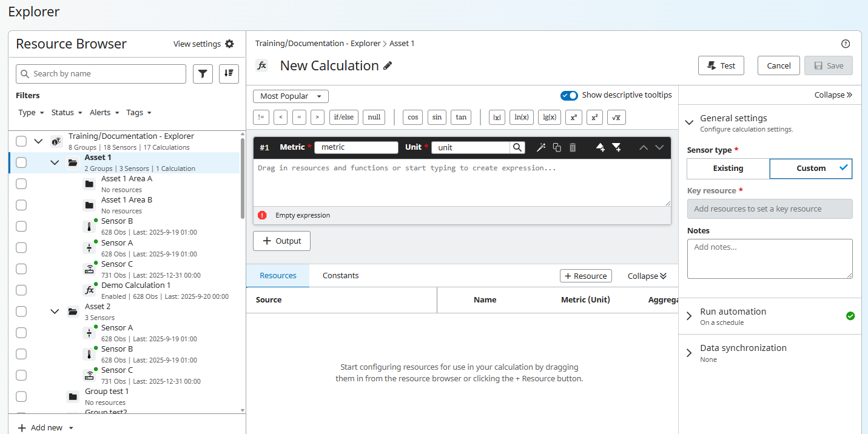Open the Add new dropdown

click(45, 427)
